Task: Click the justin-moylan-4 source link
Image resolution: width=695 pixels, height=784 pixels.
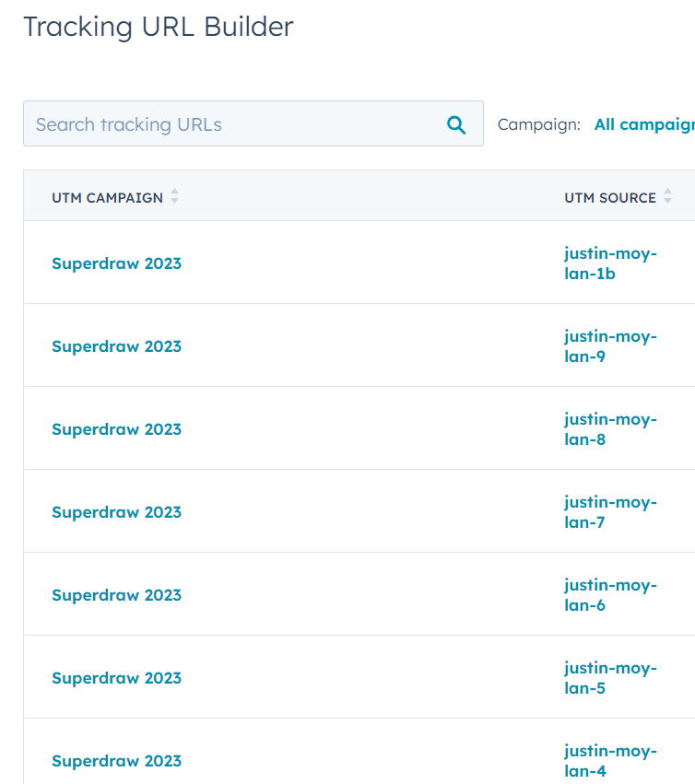Action: 609,761
